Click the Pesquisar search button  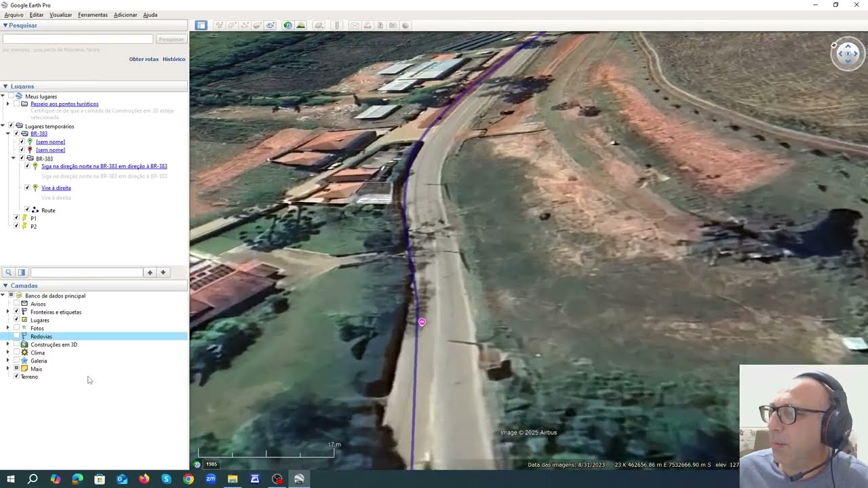click(x=171, y=39)
